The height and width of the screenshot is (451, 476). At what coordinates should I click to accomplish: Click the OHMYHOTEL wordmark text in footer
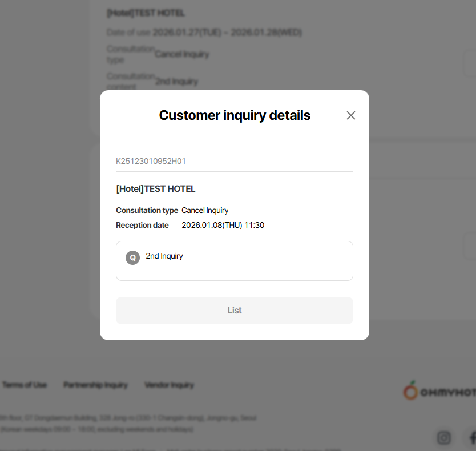click(x=448, y=393)
